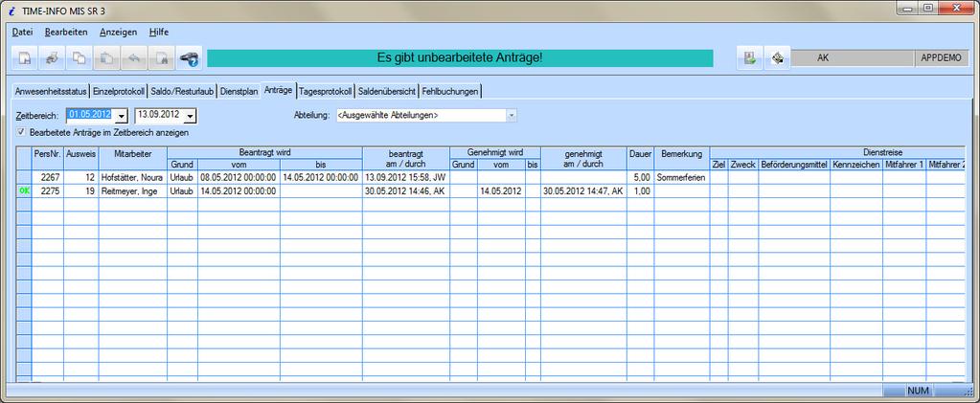Screen dimensions: 980x403
Task: Click the undo arrow toolbar icon
Action: (x=134, y=58)
